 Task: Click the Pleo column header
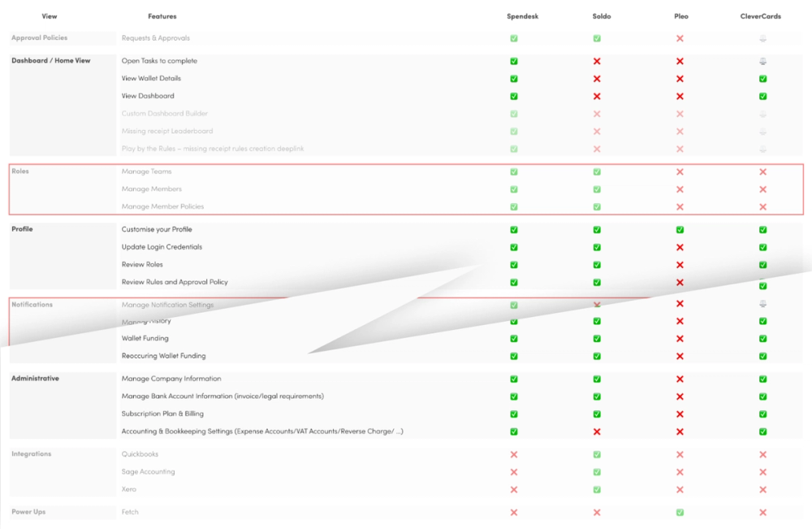[681, 16]
